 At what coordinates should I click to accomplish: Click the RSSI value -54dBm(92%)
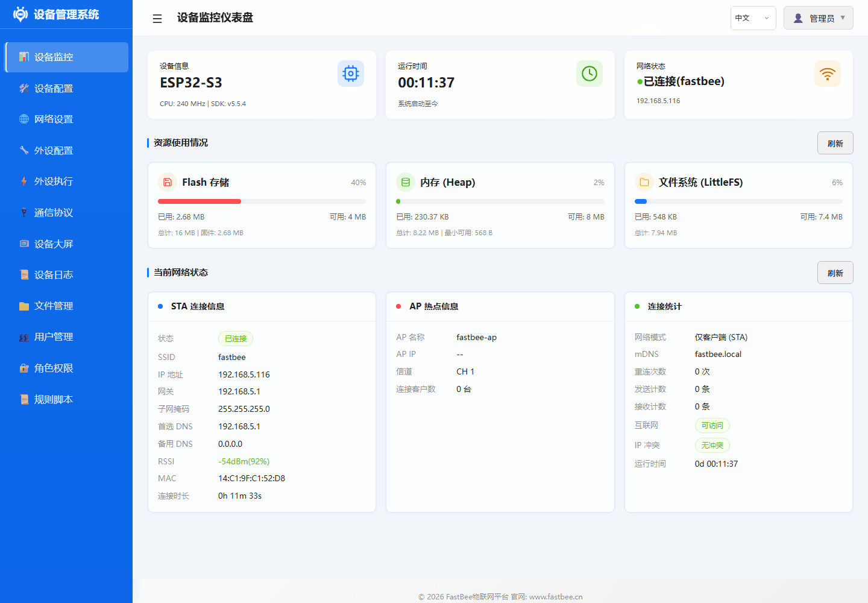[244, 461]
